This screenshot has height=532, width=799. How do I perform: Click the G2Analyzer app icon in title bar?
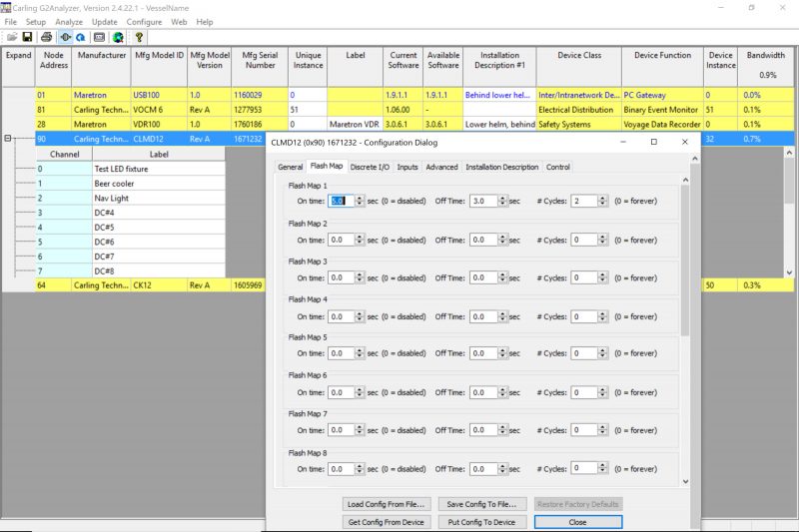[6, 8]
